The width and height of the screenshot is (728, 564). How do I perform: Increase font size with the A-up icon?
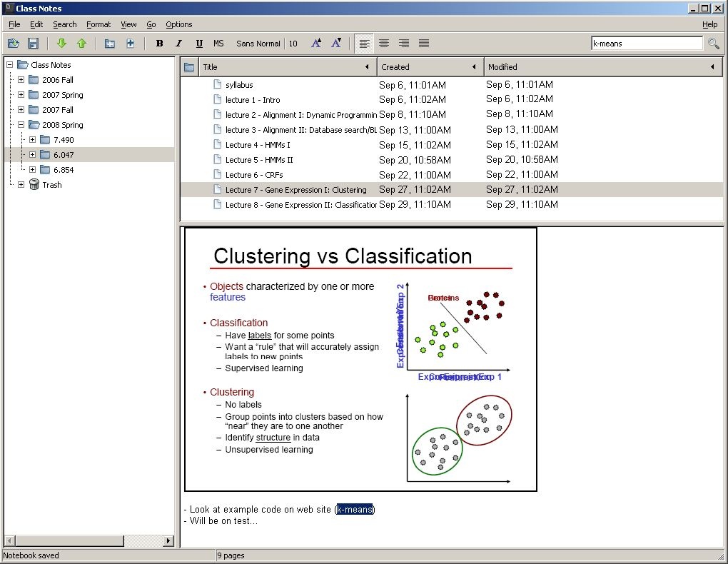pyautogui.click(x=315, y=44)
